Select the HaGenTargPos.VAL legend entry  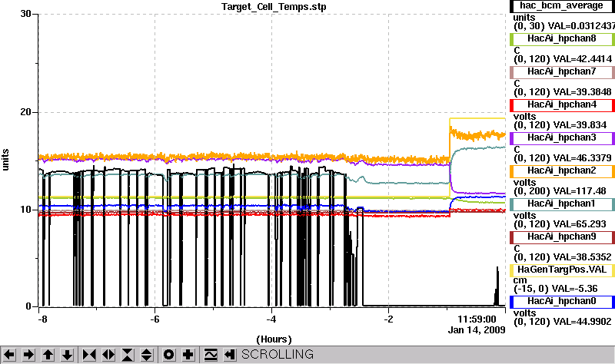[x=562, y=270]
